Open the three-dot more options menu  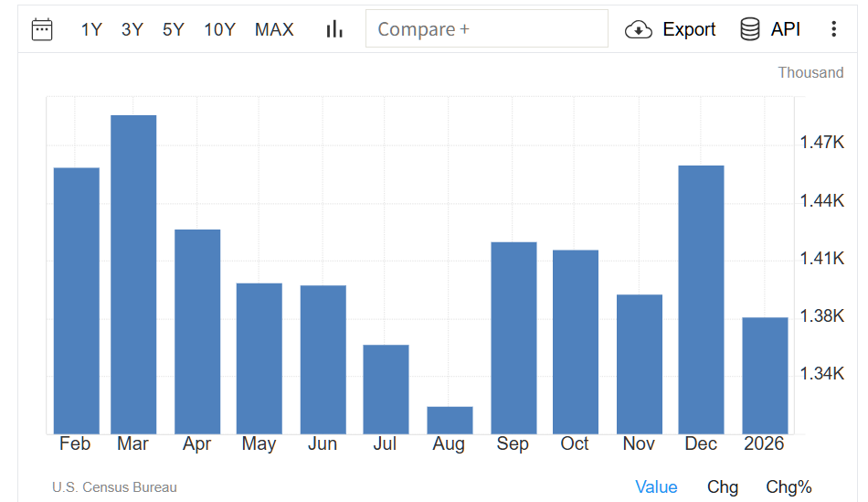(x=833, y=29)
